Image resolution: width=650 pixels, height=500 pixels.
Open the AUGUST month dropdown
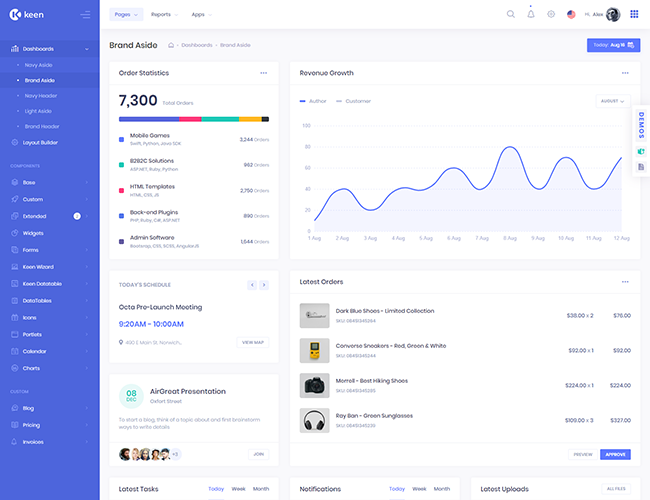[611, 101]
